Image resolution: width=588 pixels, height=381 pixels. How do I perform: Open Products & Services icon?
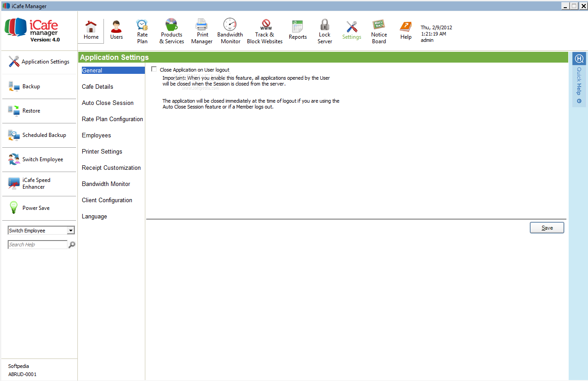pyautogui.click(x=171, y=24)
